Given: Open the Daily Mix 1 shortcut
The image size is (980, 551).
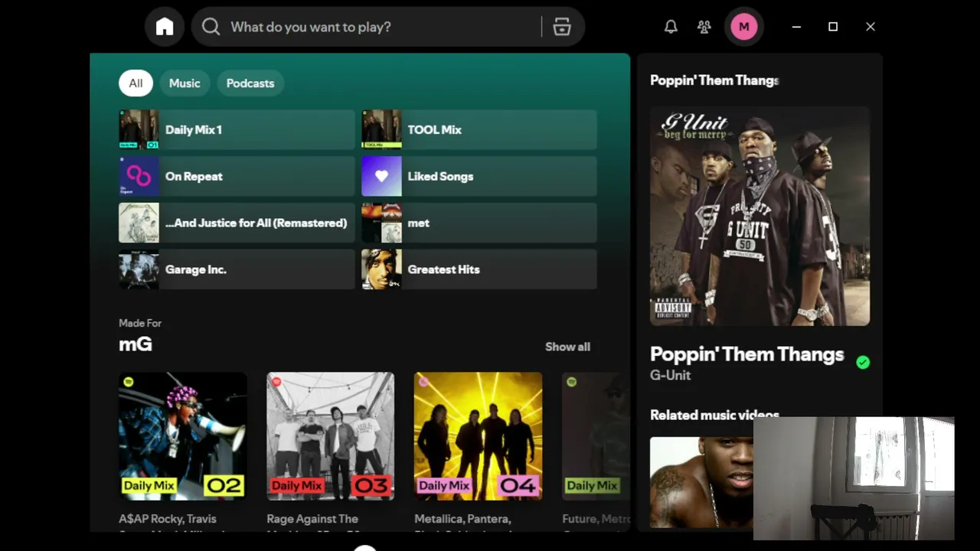Looking at the screenshot, I should (237, 130).
